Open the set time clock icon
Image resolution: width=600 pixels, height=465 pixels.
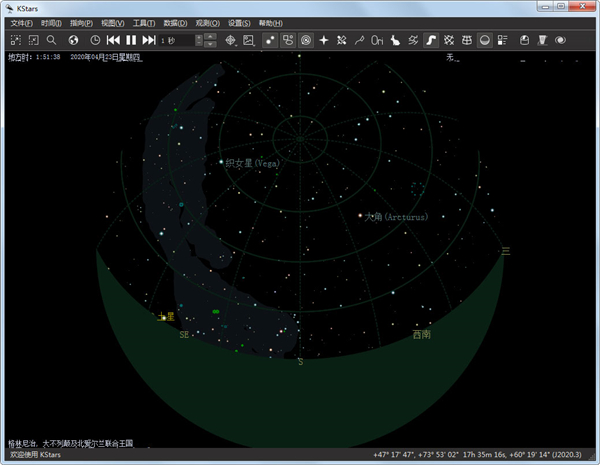pyautogui.click(x=95, y=40)
